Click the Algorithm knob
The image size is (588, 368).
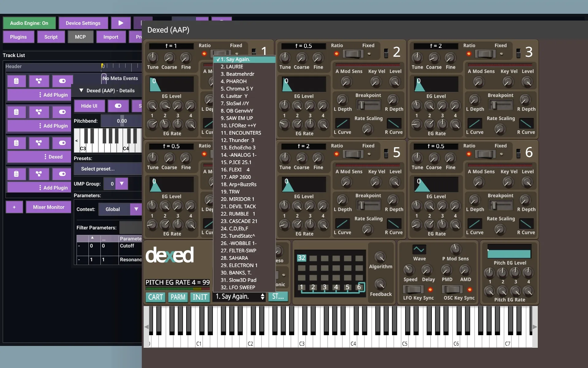(380, 257)
